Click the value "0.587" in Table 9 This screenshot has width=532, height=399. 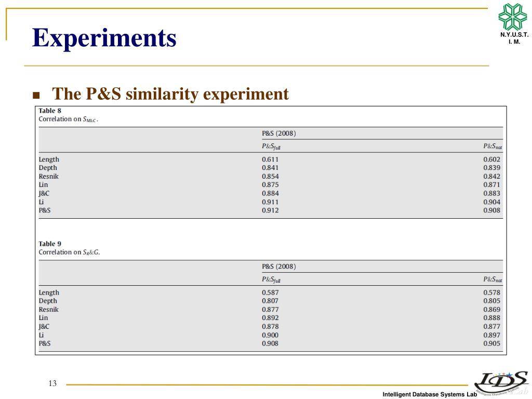point(270,292)
